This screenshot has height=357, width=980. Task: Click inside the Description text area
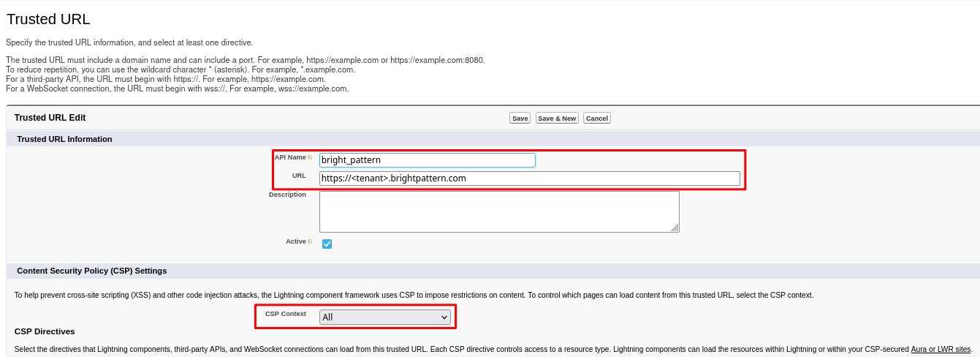[x=499, y=212]
